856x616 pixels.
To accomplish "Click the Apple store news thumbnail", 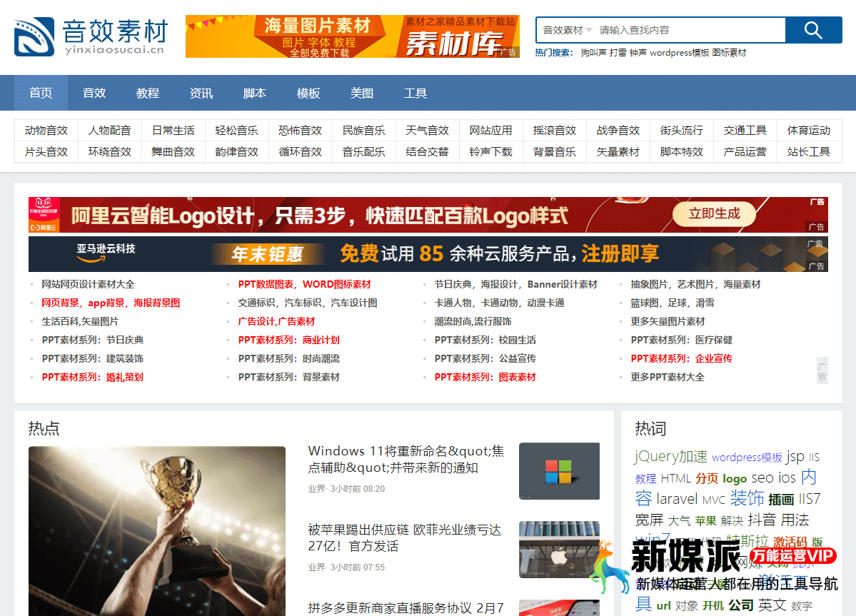I will (559, 549).
